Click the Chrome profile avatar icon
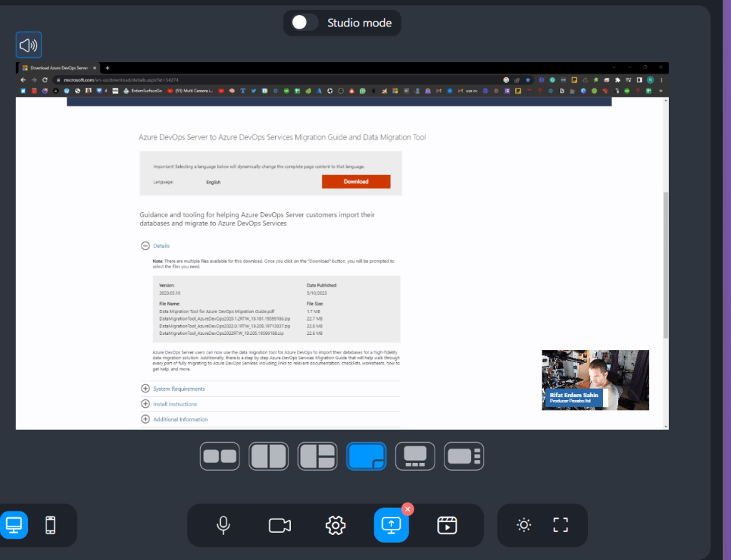 coord(650,80)
